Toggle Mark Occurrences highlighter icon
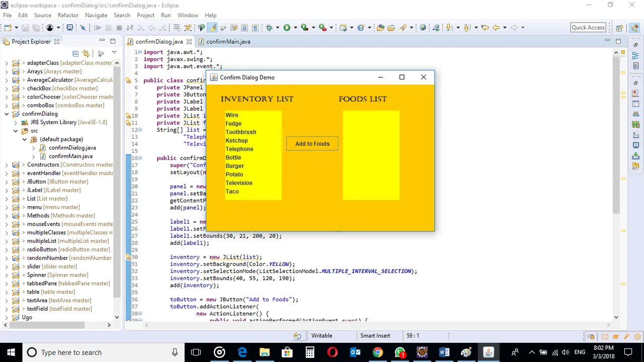644x362 pixels. 212,28
